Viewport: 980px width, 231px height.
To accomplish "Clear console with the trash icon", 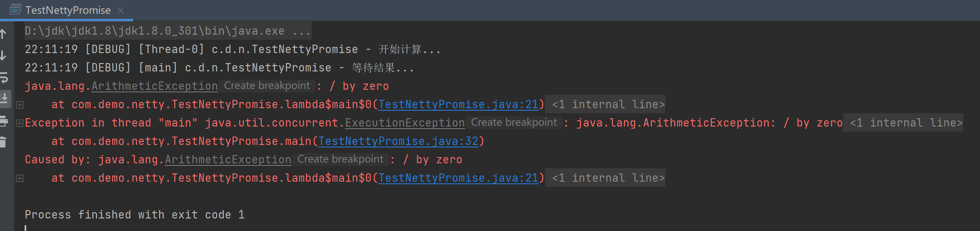I will tap(3, 142).
